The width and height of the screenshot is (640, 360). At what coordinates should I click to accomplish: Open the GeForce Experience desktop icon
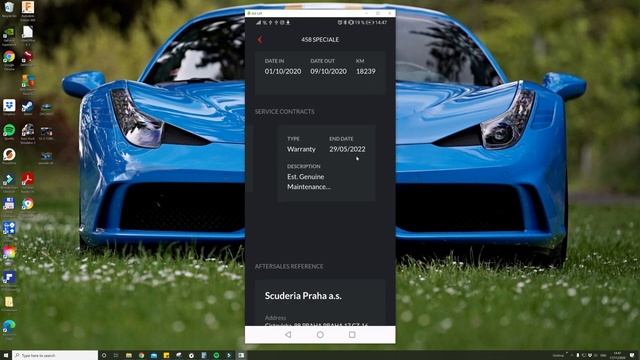coord(9,35)
